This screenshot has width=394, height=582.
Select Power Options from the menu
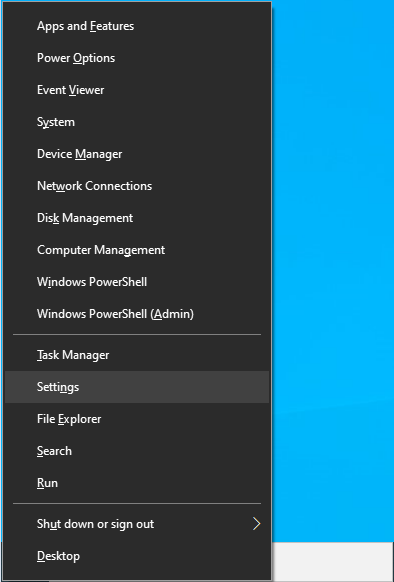[137, 58]
